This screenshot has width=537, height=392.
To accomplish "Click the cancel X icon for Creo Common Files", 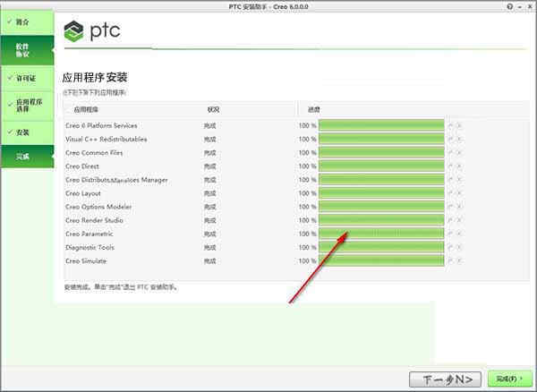I will pyautogui.click(x=459, y=153).
